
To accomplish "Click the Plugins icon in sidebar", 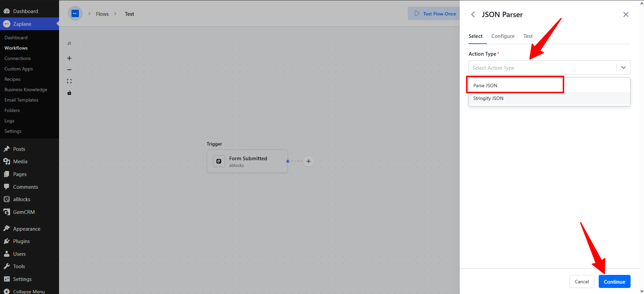I will (x=7, y=241).
